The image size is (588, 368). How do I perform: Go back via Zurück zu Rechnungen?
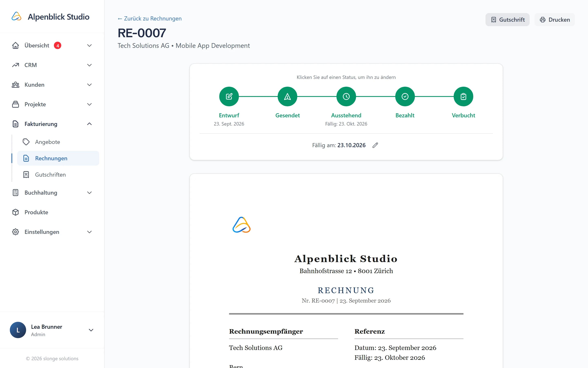pos(150,18)
